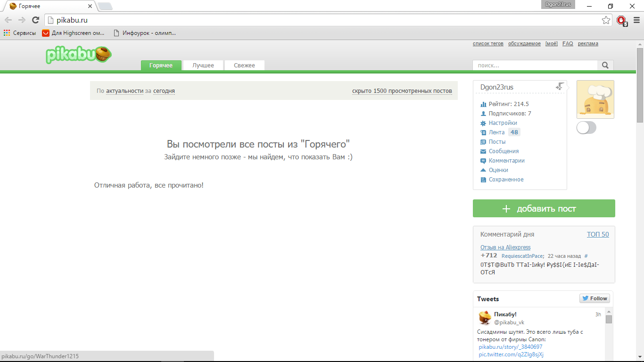This screenshot has height=362, width=644.
Task: Open the актуальности sorting dropdown
Action: click(124, 91)
